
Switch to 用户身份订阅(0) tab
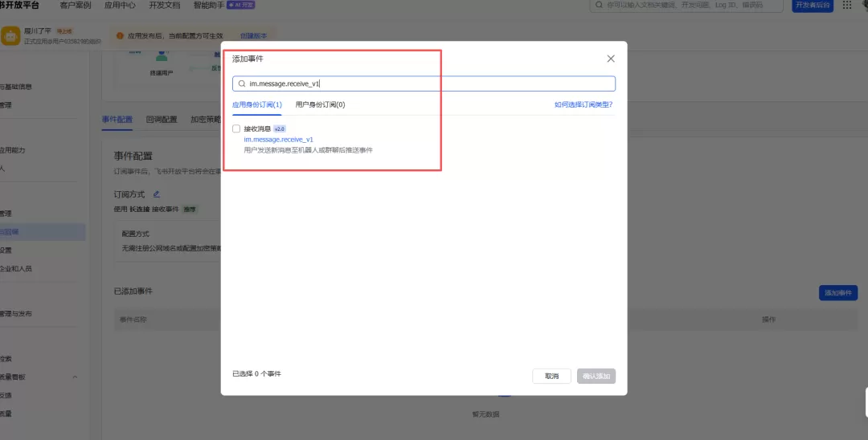click(321, 104)
